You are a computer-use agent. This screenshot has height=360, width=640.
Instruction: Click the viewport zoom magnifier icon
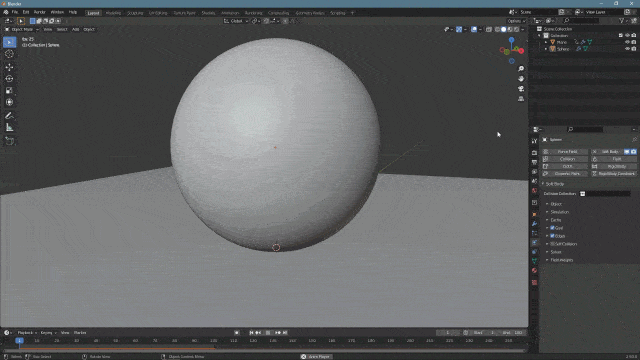point(521,69)
